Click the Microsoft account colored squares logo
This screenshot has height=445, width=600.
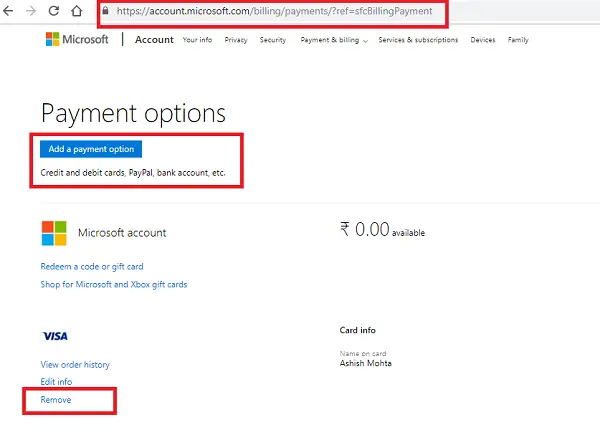(54, 233)
